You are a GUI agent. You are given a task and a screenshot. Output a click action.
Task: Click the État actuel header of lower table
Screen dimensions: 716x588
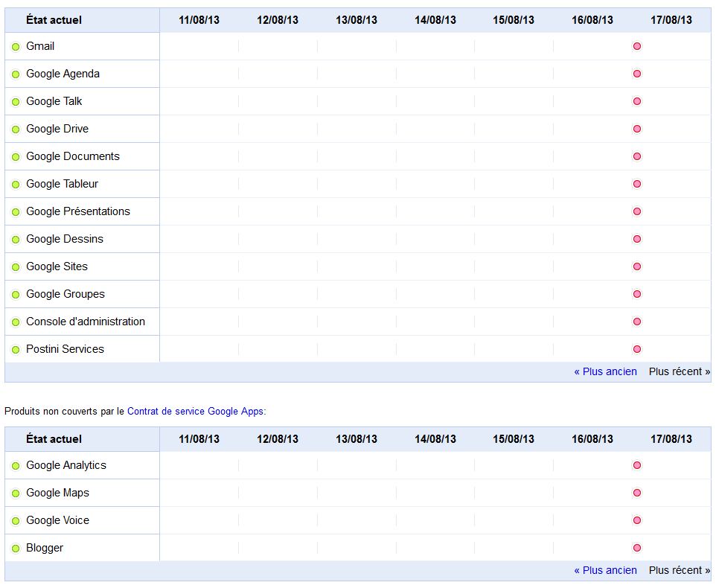(54, 439)
